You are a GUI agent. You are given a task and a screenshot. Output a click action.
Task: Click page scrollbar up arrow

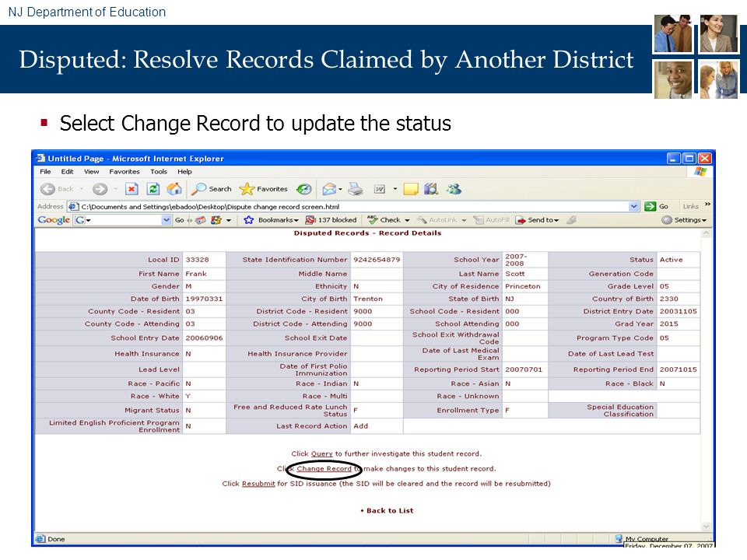click(706, 233)
